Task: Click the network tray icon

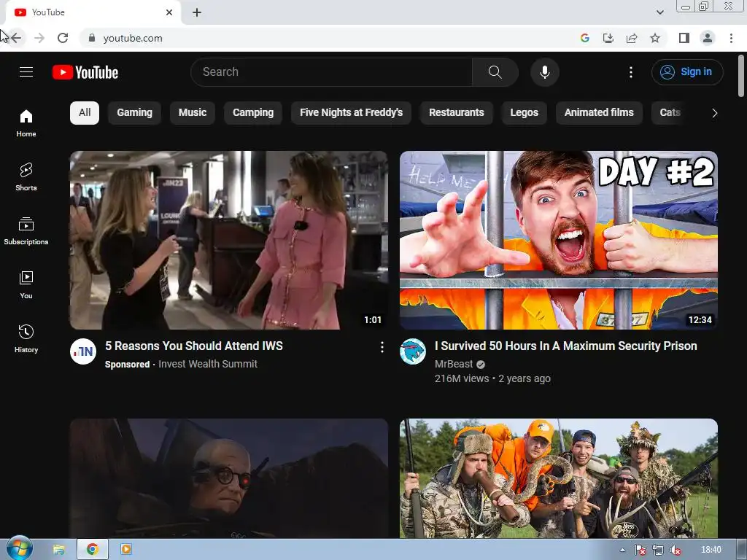Action: point(658,551)
